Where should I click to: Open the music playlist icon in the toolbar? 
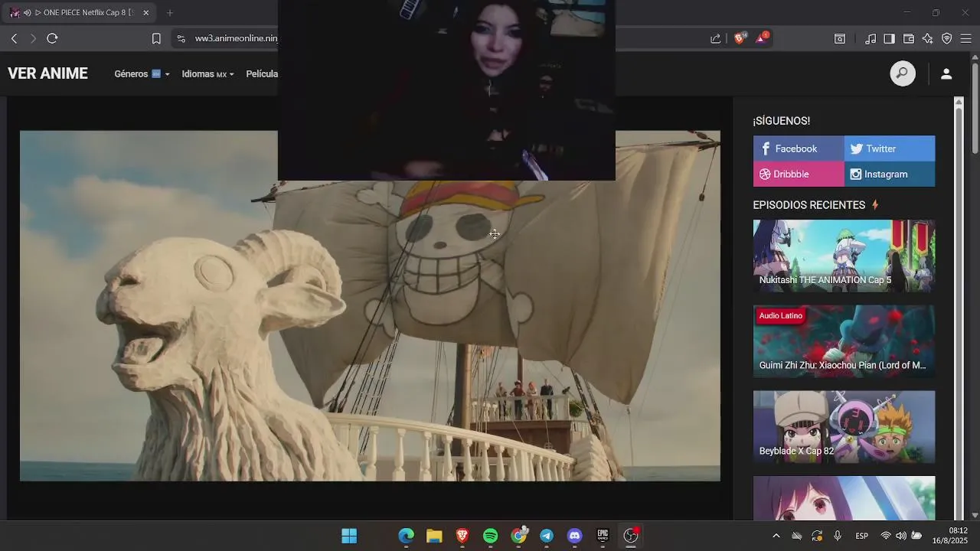871,38
